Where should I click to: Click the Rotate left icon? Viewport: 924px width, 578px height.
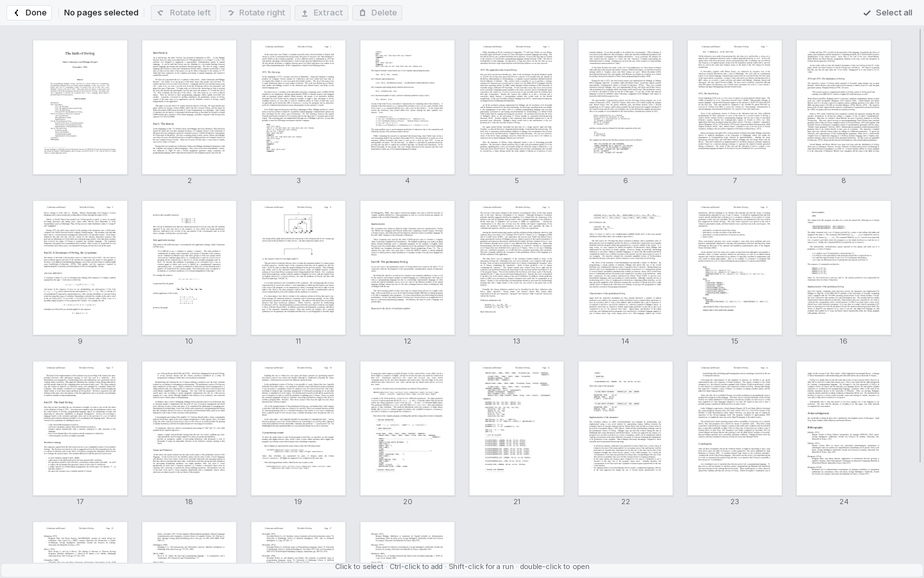tap(160, 13)
